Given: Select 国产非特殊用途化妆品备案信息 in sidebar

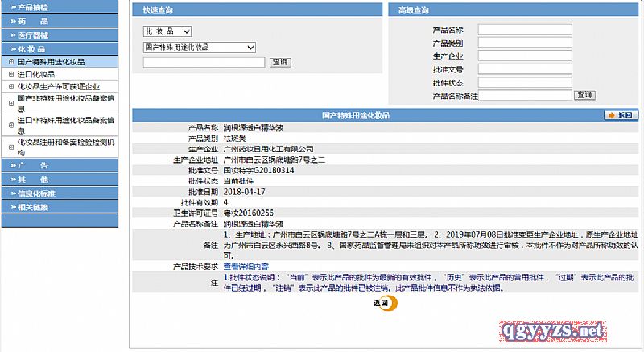Looking at the screenshot, I should (64, 103).
